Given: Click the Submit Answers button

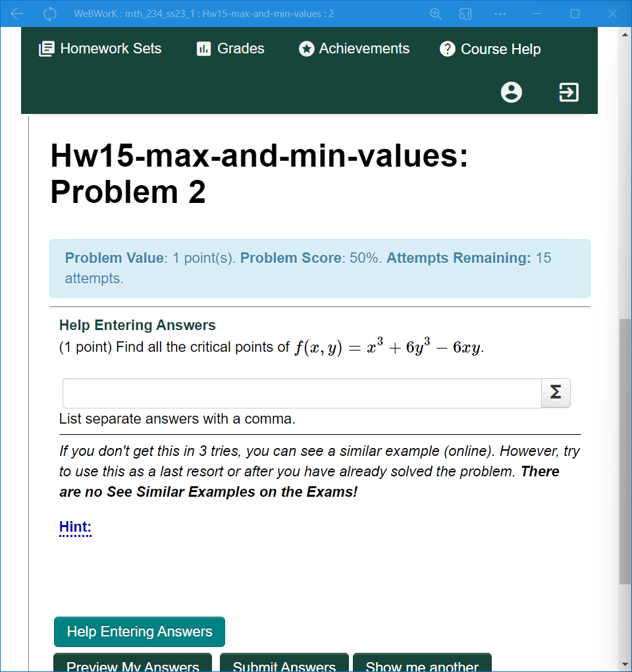Looking at the screenshot, I should (x=284, y=666).
